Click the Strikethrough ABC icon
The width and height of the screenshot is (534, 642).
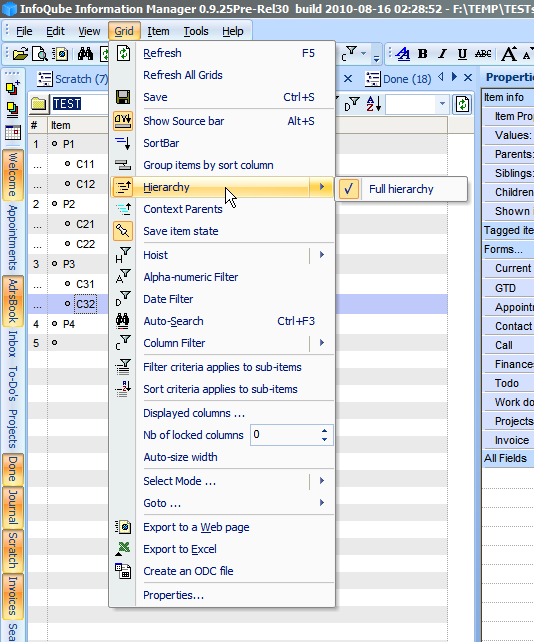tap(483, 54)
